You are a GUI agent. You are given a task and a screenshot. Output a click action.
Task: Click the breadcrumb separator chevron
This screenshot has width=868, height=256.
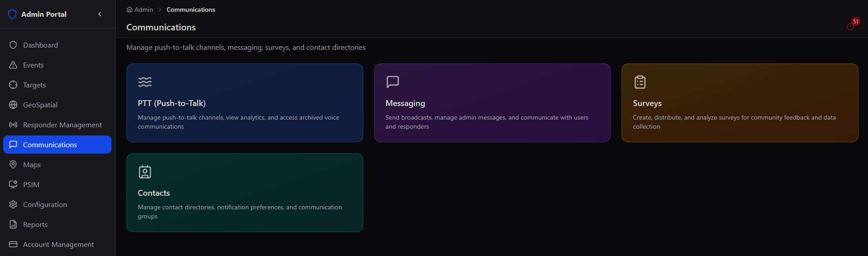160,10
